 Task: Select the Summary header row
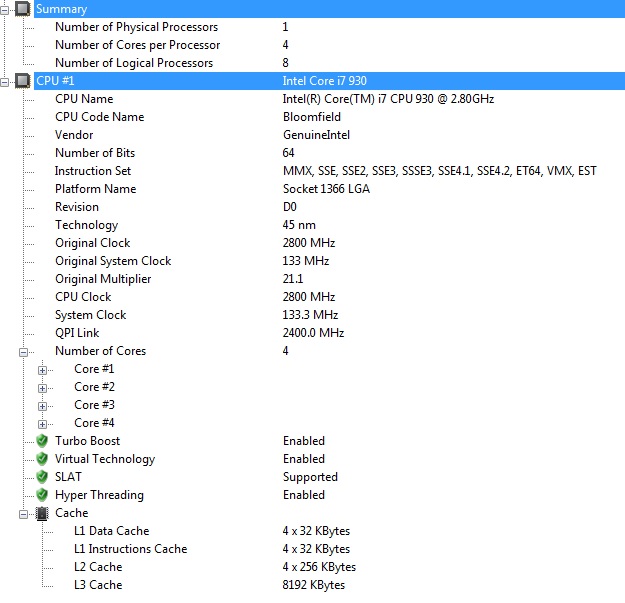[329, 9]
